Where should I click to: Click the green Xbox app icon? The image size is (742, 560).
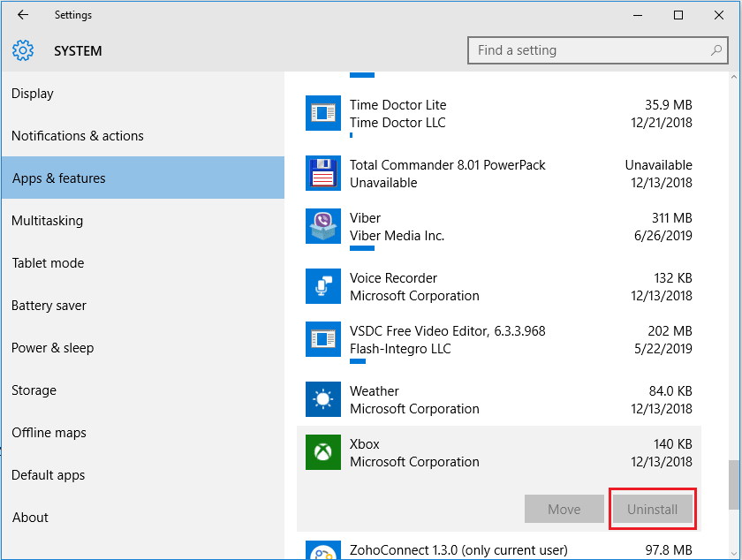point(322,452)
